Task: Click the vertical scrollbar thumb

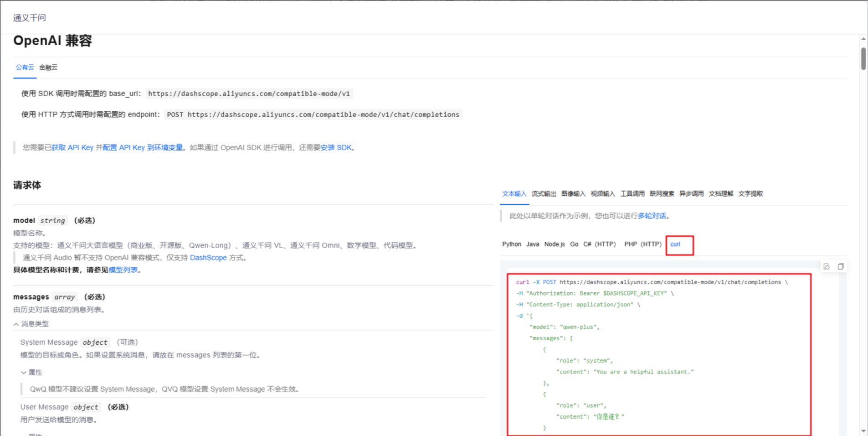Action: pos(863,59)
